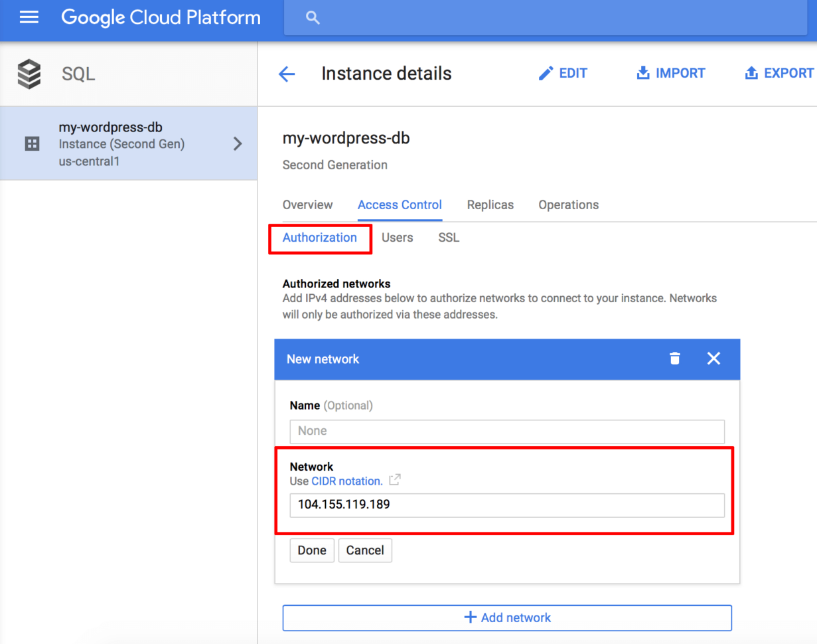The height and width of the screenshot is (644, 817).
Task: Open the hamburger navigation menu
Action: (x=29, y=17)
